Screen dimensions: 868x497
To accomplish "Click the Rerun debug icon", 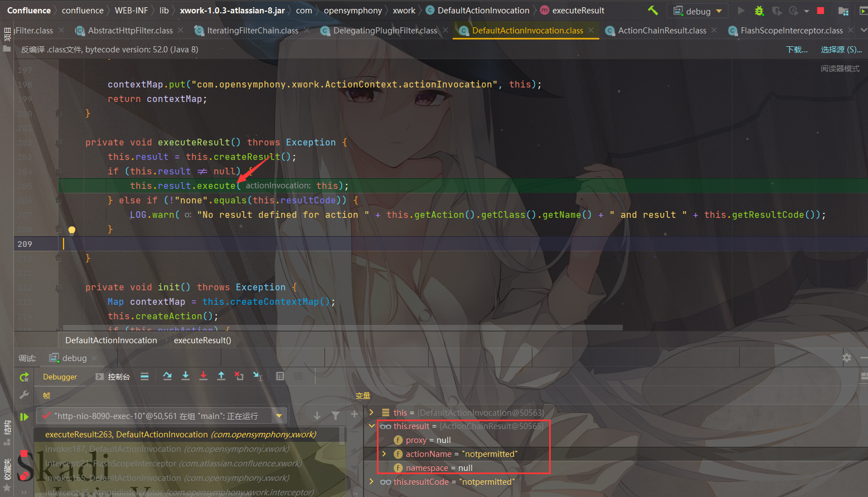I will click(x=24, y=377).
